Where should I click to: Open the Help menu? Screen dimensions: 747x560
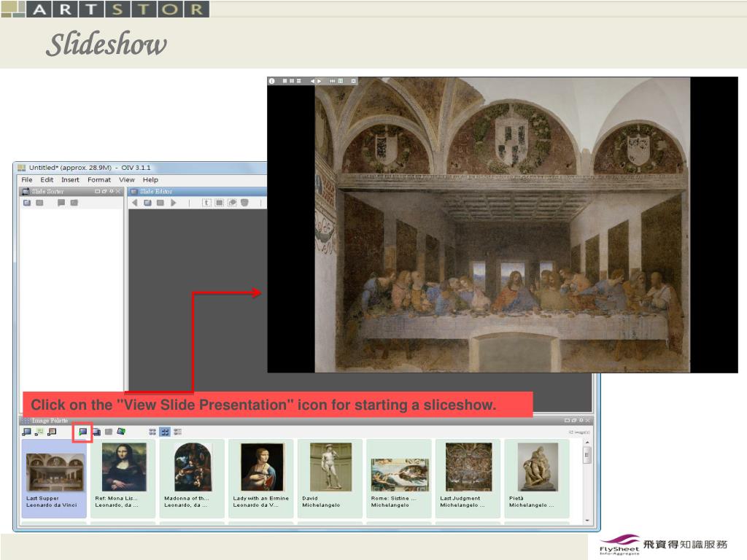pyautogui.click(x=150, y=179)
